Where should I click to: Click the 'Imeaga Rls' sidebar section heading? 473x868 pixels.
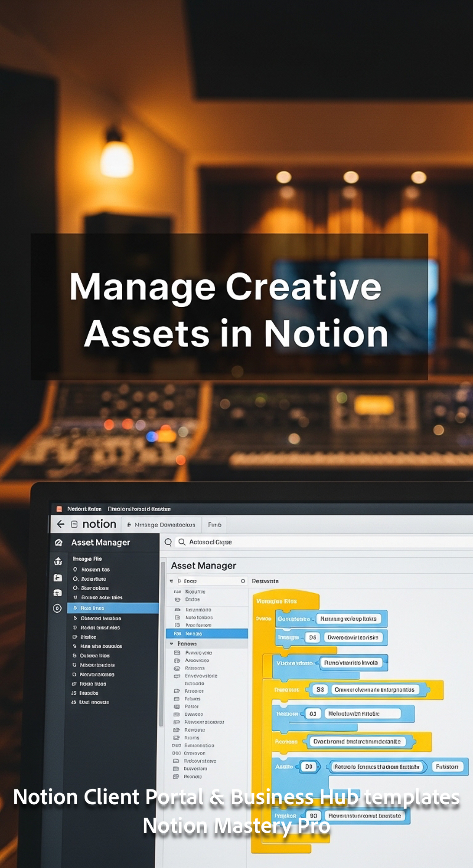tap(87, 559)
